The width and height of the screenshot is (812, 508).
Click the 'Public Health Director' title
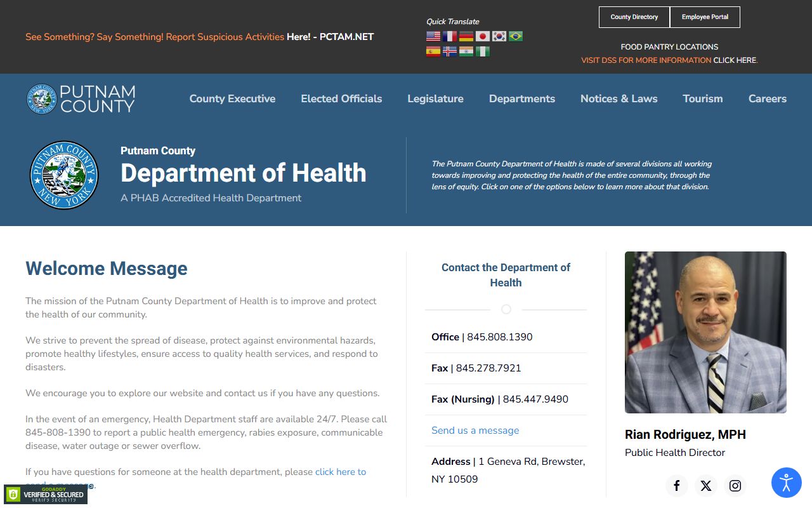click(675, 453)
